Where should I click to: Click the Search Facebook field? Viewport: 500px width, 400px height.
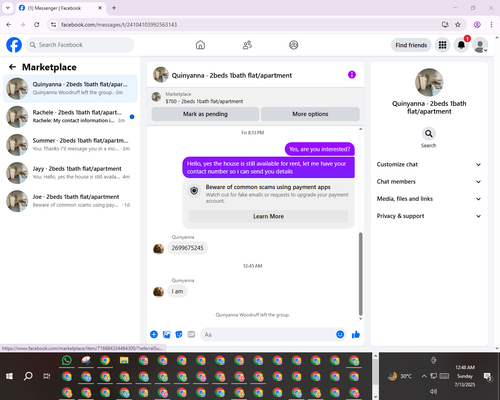[80, 45]
